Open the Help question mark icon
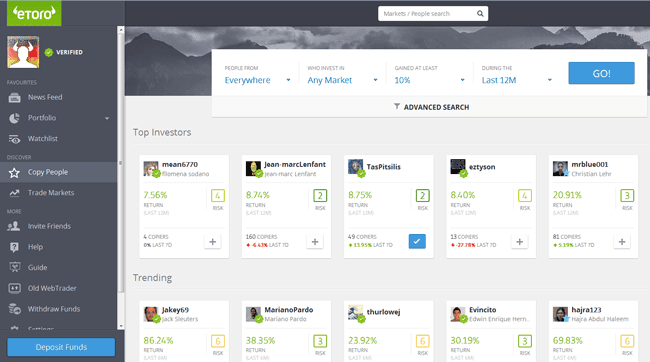Screen dimensions: 650x362 pos(15,247)
